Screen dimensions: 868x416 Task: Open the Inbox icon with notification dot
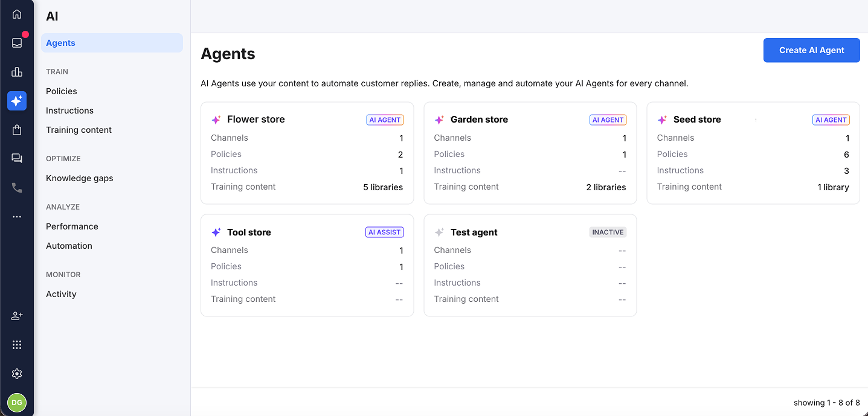(x=17, y=43)
